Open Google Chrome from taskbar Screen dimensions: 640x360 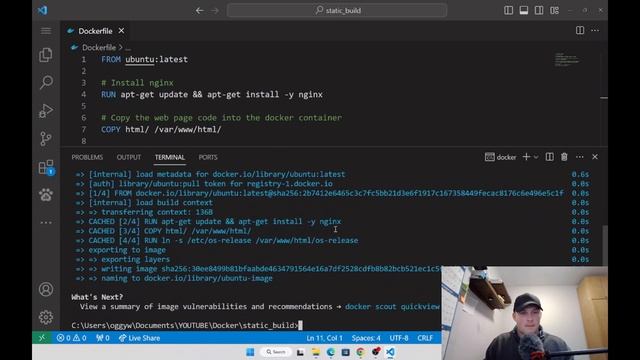(x=360, y=352)
